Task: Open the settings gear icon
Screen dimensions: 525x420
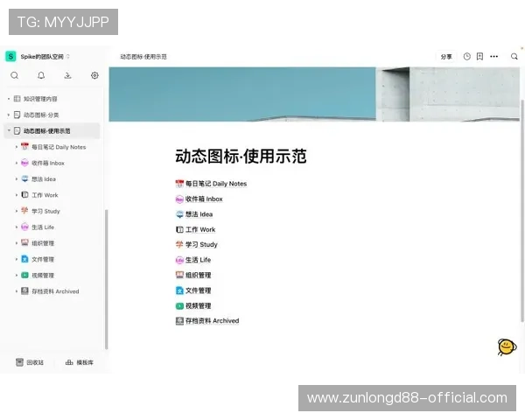Action: 94,75
